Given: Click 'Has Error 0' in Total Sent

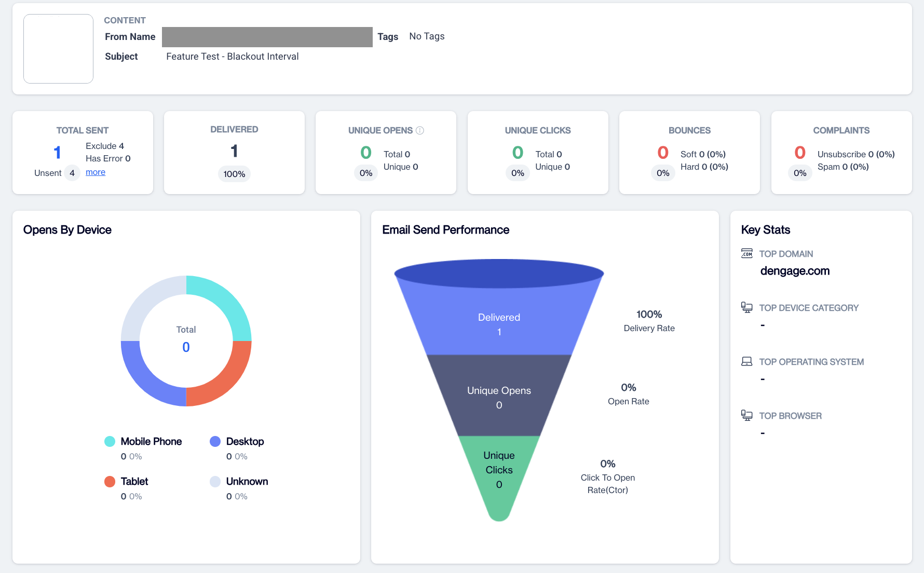Looking at the screenshot, I should coord(108,158).
